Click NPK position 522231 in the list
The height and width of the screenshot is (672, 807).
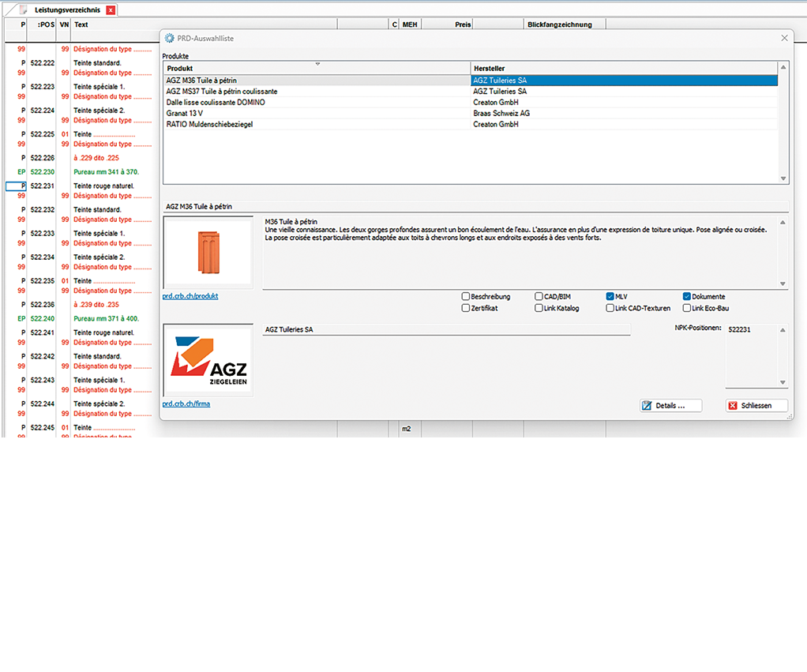click(x=740, y=329)
